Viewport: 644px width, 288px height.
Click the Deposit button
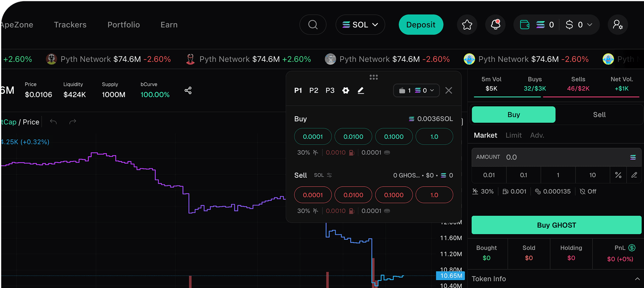421,24
